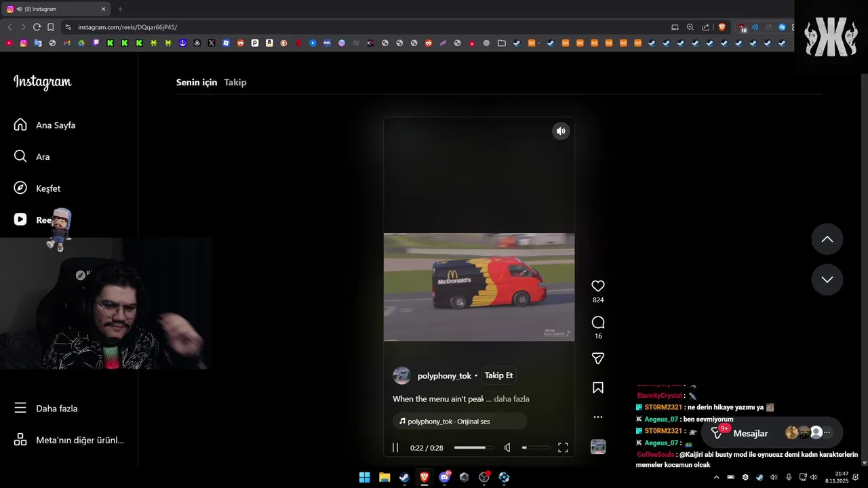Switch to the Takip tab
Viewport: 868px width, 488px height.
tap(235, 82)
